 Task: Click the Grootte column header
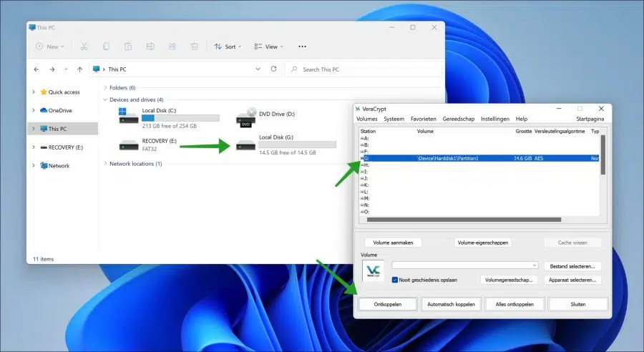click(523, 131)
